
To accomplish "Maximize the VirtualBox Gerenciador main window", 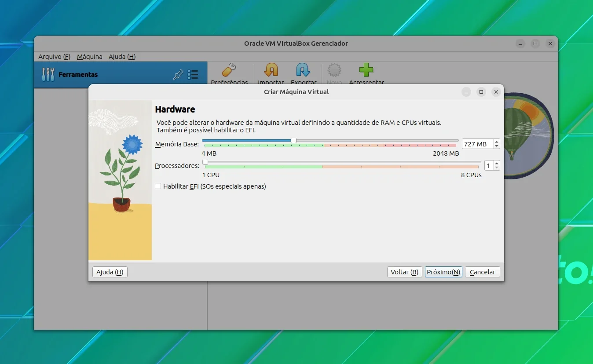I will [535, 44].
